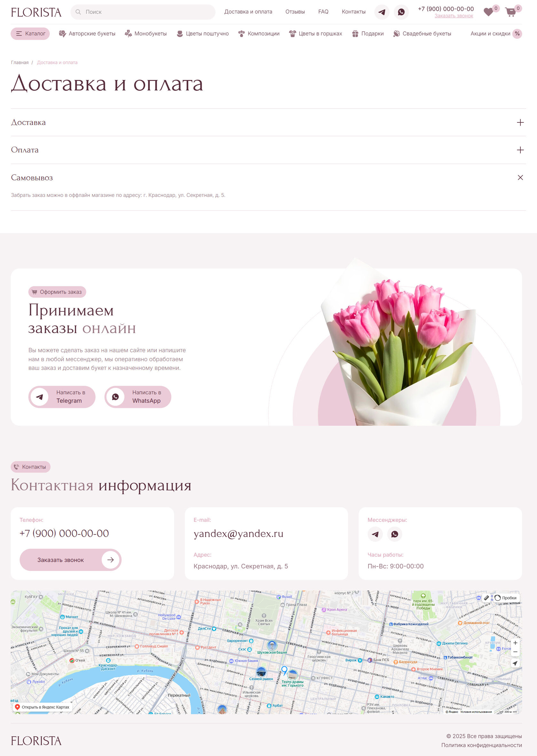
Task: Open the Каталог menu
Action: [30, 34]
